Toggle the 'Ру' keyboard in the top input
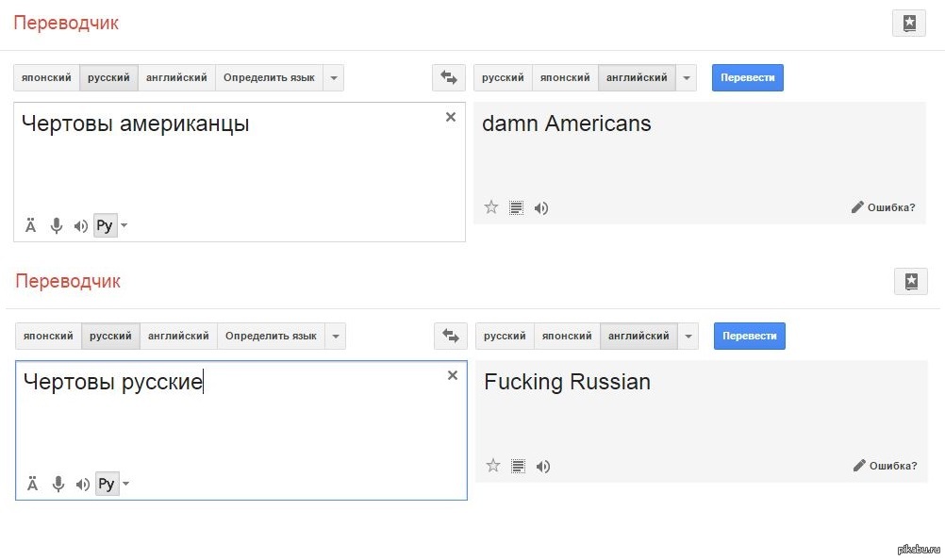 coord(105,226)
